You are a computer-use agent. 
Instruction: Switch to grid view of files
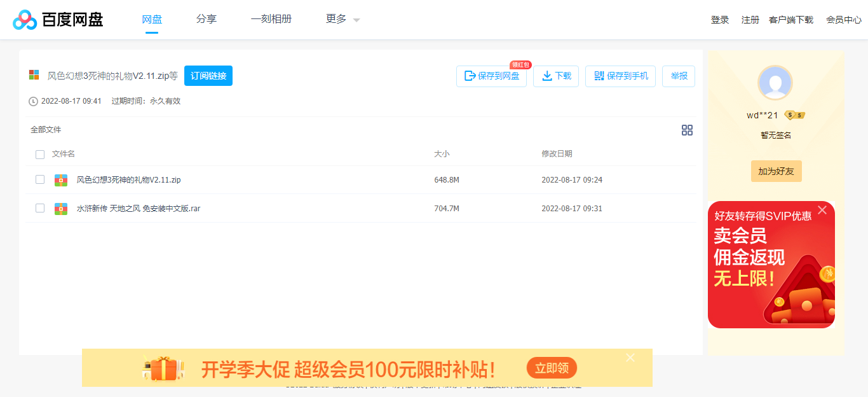tap(687, 130)
